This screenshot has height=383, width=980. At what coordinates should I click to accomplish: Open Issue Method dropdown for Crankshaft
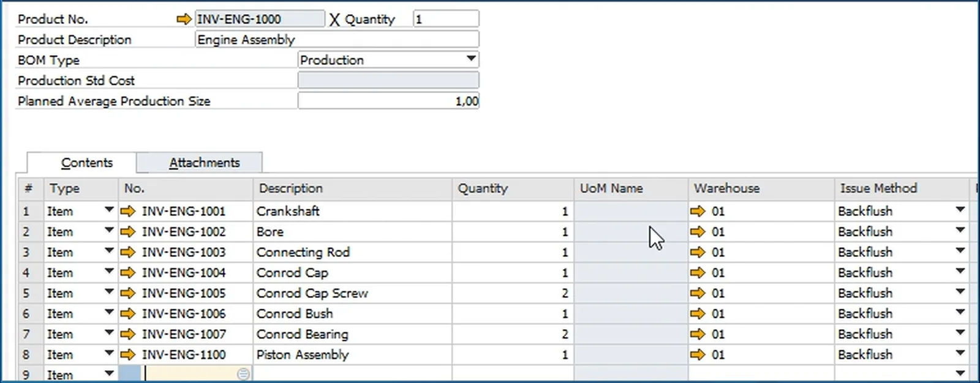point(960,210)
